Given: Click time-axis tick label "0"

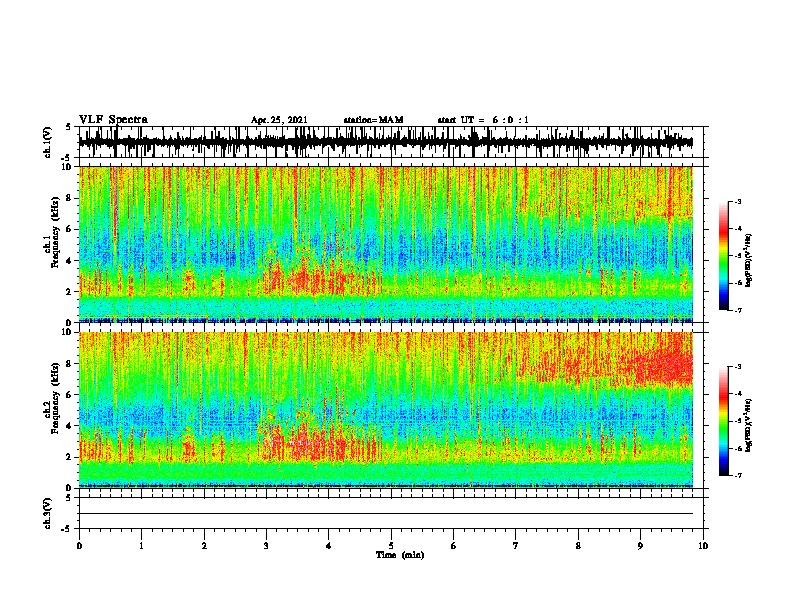Looking at the screenshot, I should point(79,546).
